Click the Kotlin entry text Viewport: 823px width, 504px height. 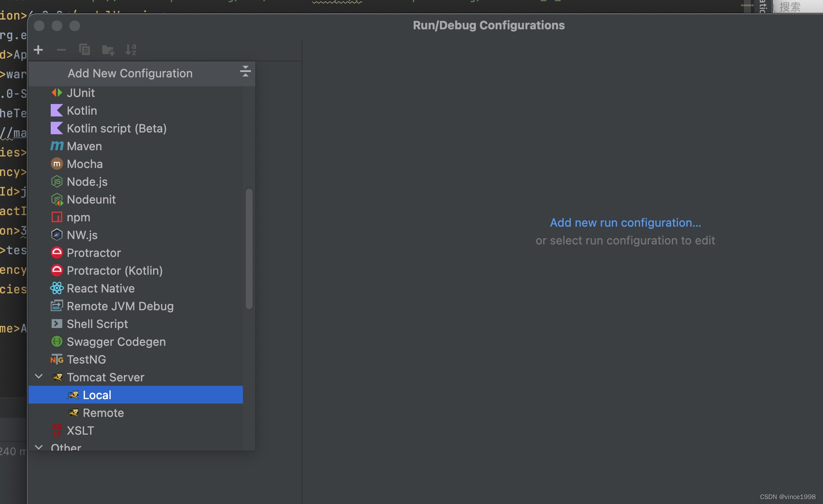tap(82, 110)
